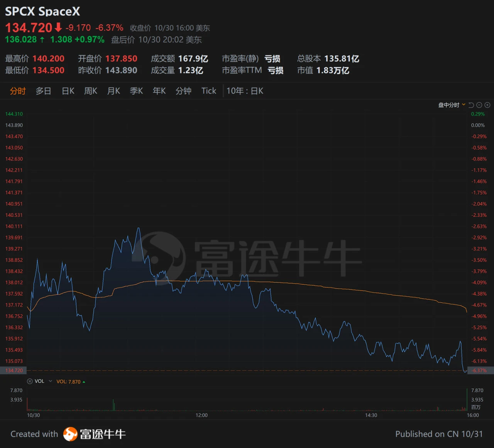Click the VOL: 7.870 indicator readout
Screen dimensions: 494x448
[68, 382]
